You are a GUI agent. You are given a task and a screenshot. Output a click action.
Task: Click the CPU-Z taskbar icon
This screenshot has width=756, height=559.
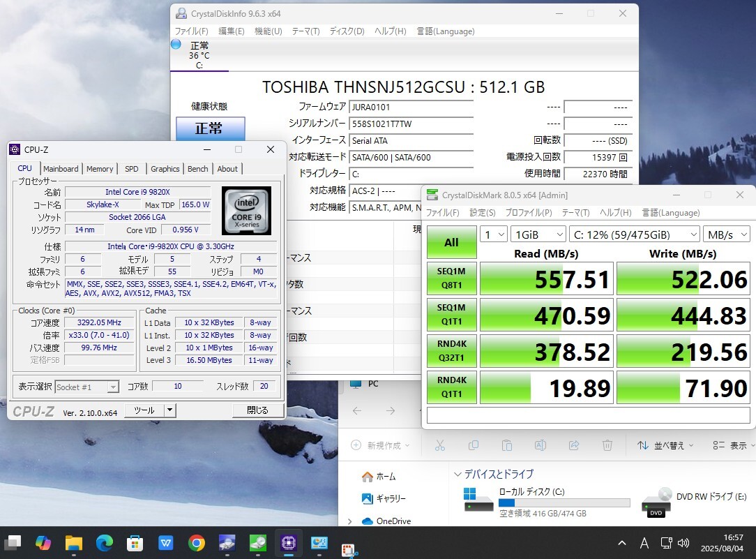(288, 543)
